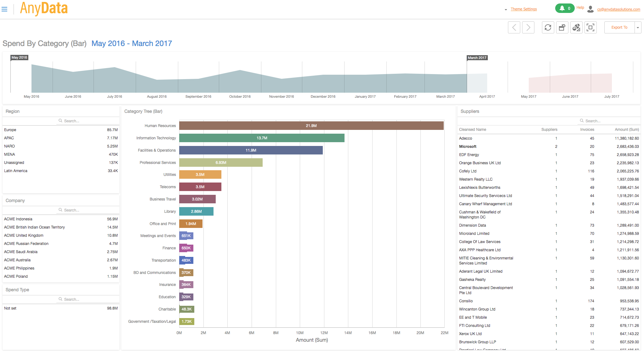Click the cs@anydatasolutions.com account link

click(x=618, y=9)
